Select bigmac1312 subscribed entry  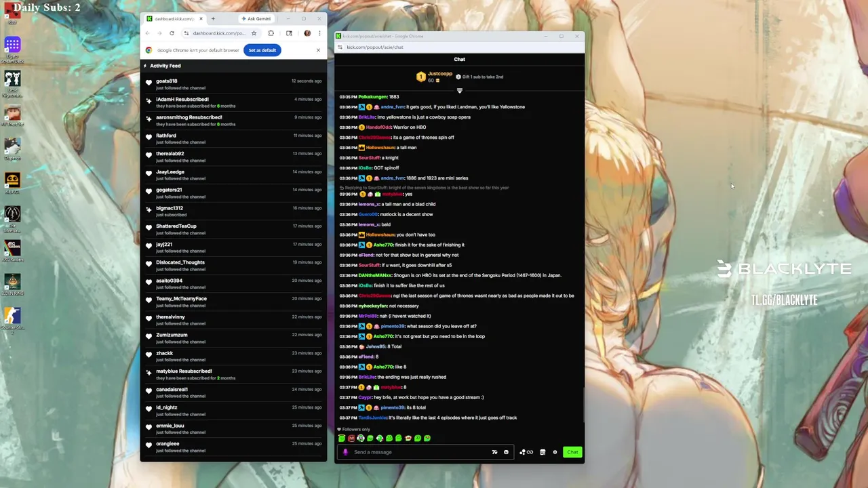coord(233,211)
